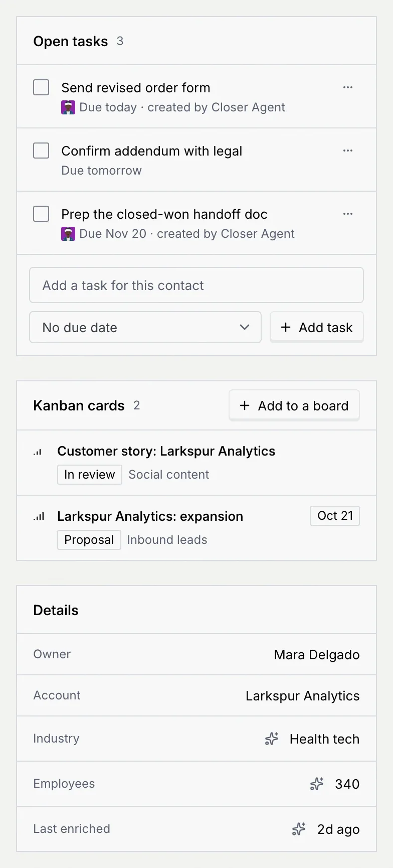Check off Send revised order form task
Screen dimensions: 393x868
(x=41, y=87)
